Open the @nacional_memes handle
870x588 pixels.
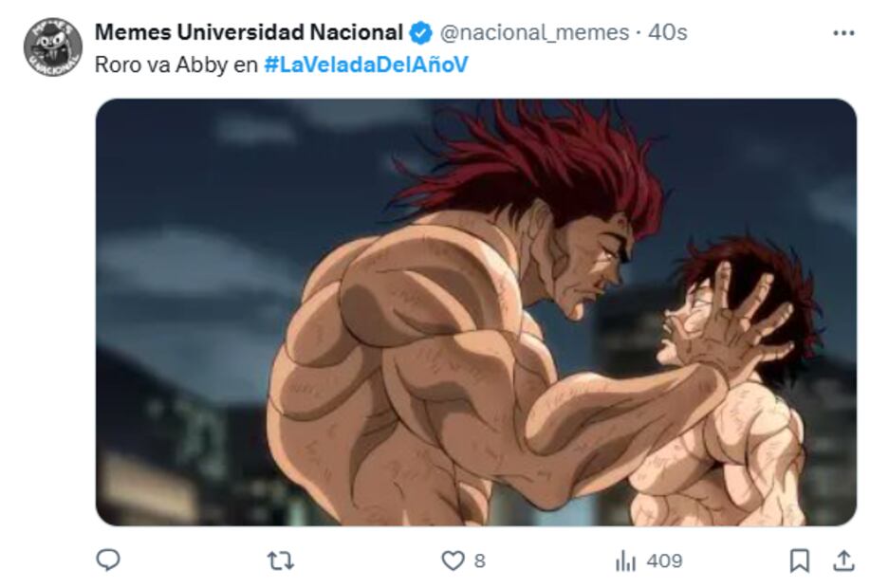tap(534, 33)
